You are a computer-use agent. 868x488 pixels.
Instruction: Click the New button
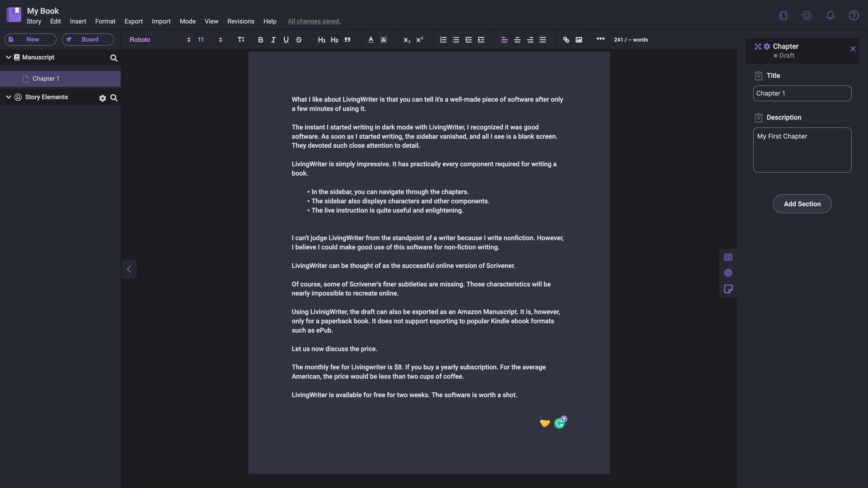[30, 39]
